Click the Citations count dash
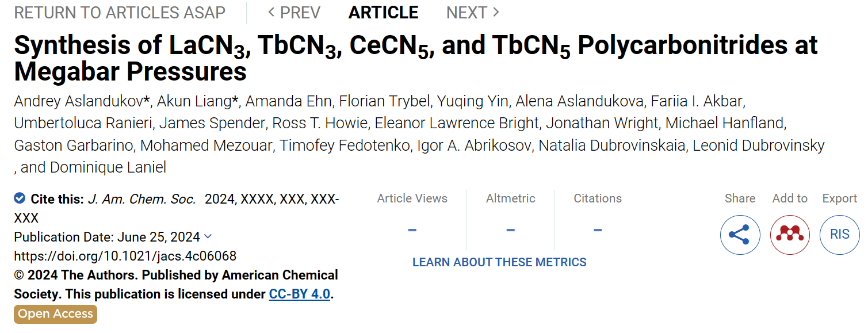 [598, 230]
